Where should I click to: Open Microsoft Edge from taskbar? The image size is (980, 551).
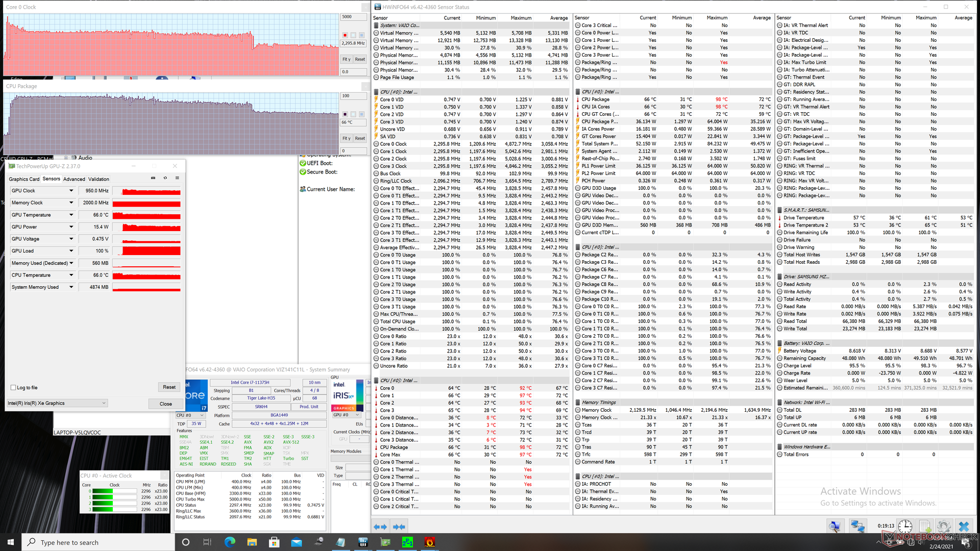[x=230, y=542]
